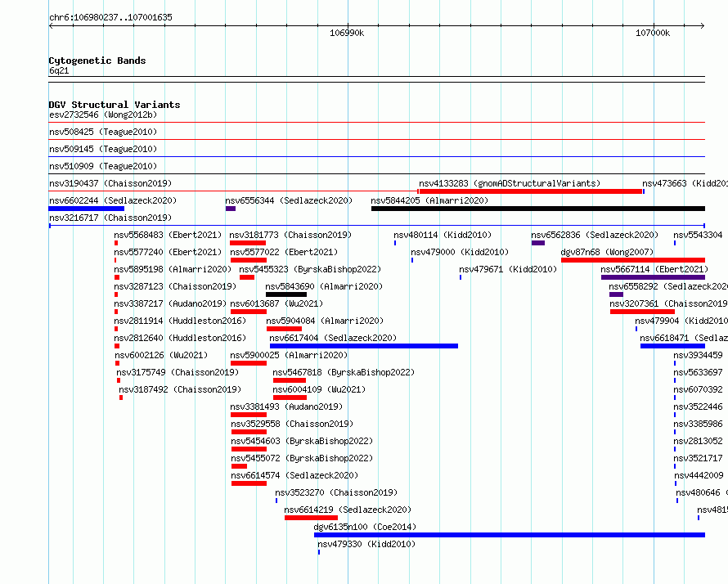Select the nsv6602244 blue variant bar
Viewport: 728px width, 584px height.
87,209
